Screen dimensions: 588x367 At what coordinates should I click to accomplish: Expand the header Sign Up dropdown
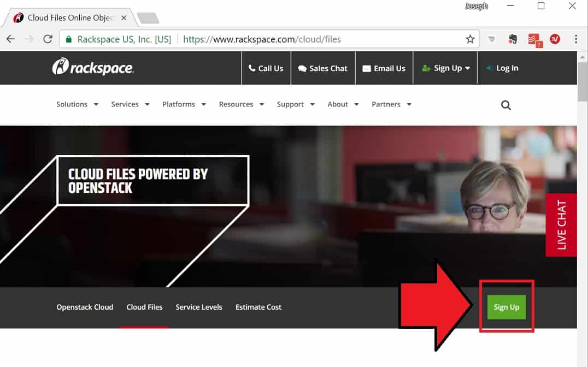445,68
